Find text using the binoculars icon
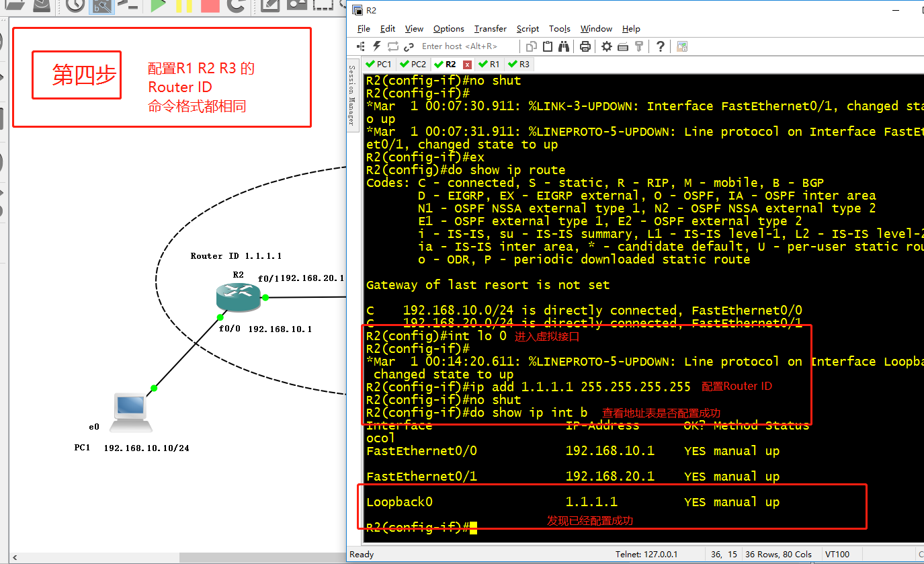Screen dimensions: 924x564 click(x=564, y=46)
